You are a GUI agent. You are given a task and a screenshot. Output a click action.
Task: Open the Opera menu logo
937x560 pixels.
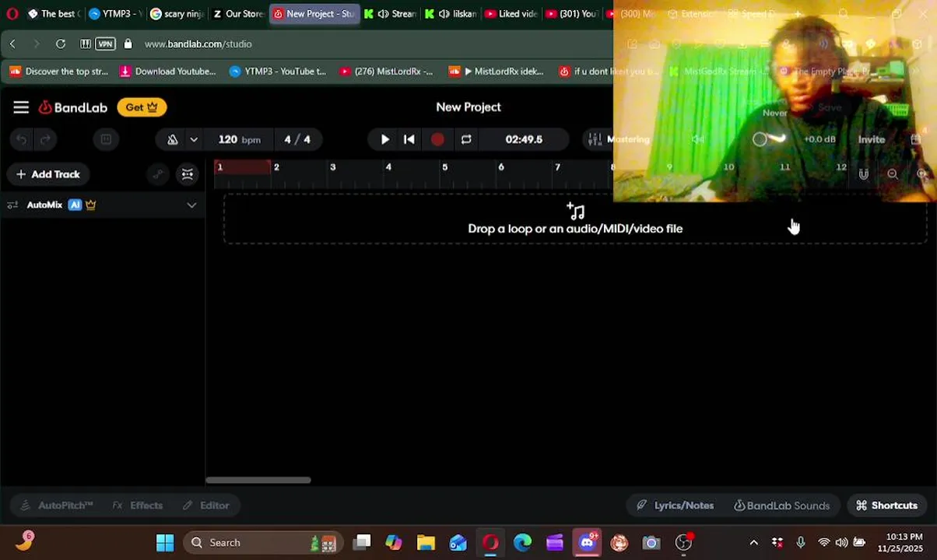coord(12,14)
